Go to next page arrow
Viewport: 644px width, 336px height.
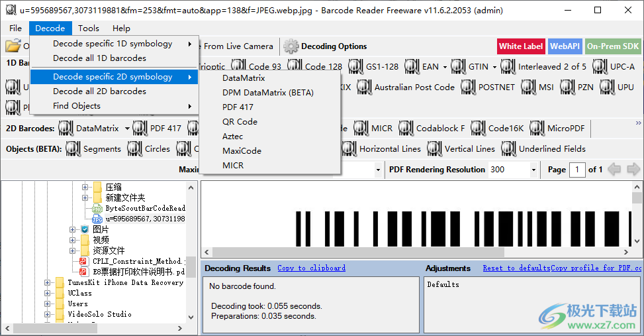click(633, 169)
